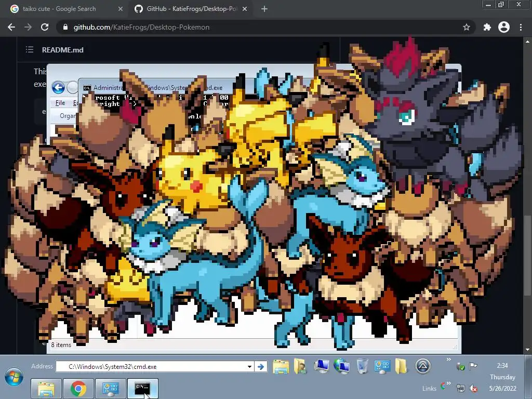Click the github.com URL in address bar

coord(141,27)
